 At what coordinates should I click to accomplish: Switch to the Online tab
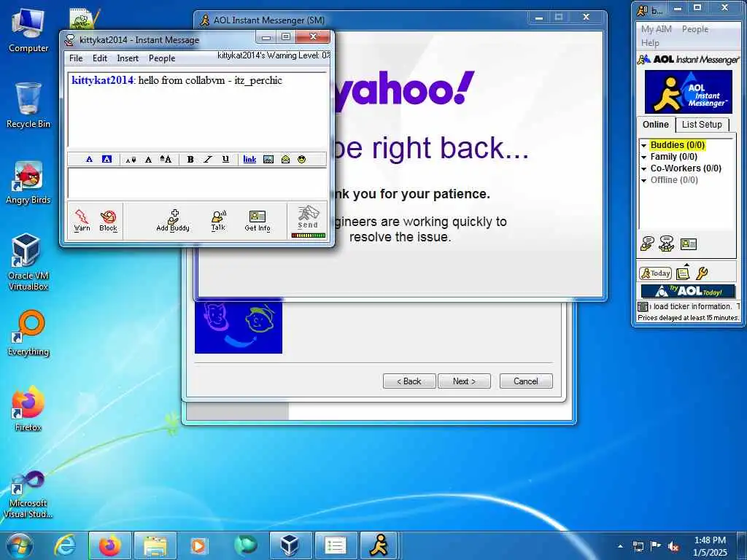point(656,124)
